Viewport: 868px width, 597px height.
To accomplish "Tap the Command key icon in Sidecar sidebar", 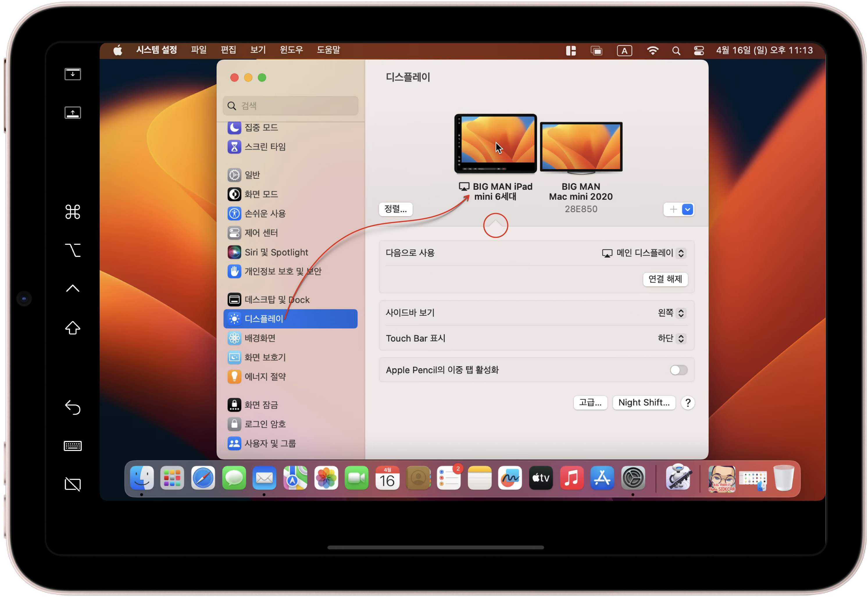I will [73, 212].
